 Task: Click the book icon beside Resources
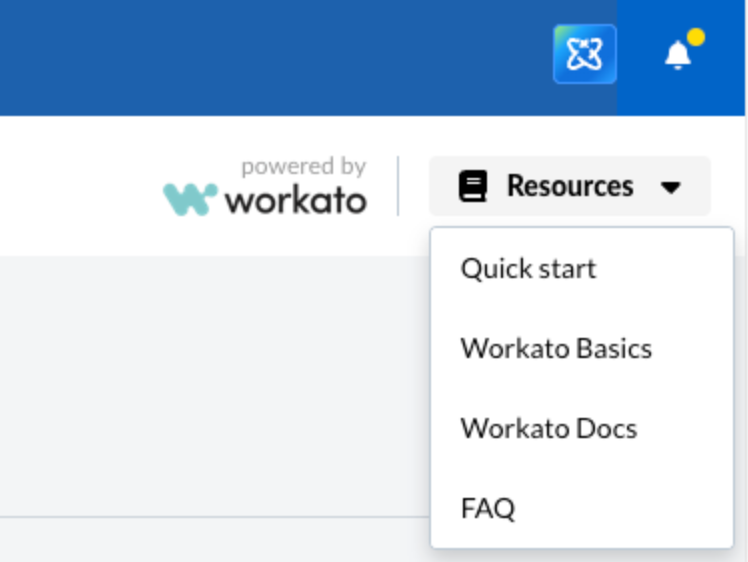(473, 186)
